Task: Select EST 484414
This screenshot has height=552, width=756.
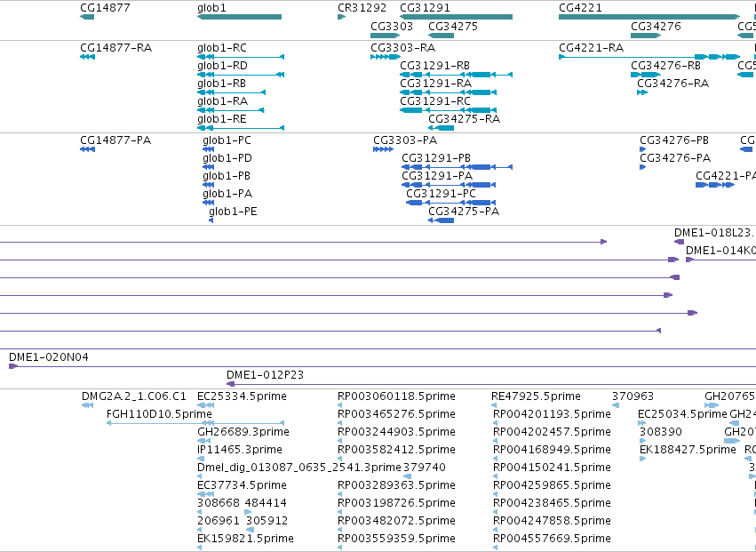Action: coord(248,512)
